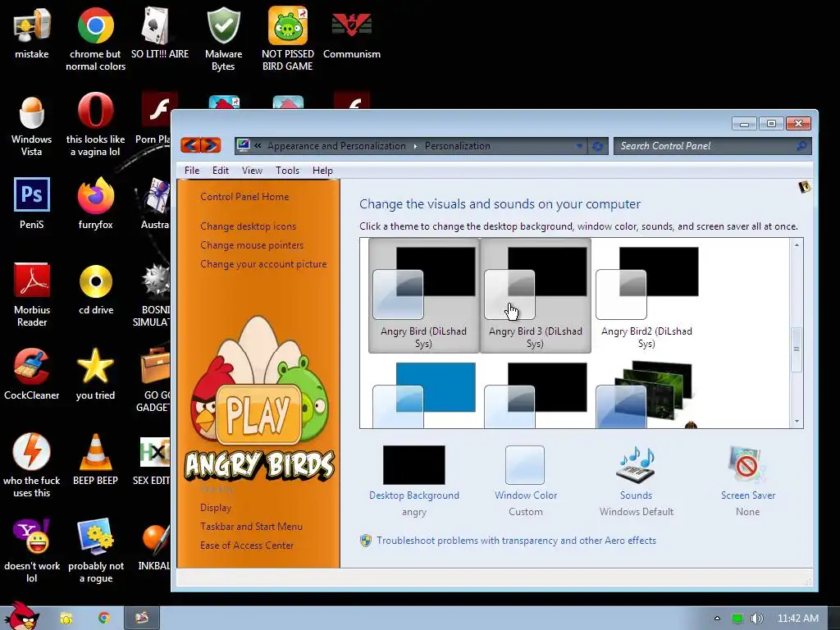
Task: Click 'Change mouse pointers' link
Action: (252, 244)
